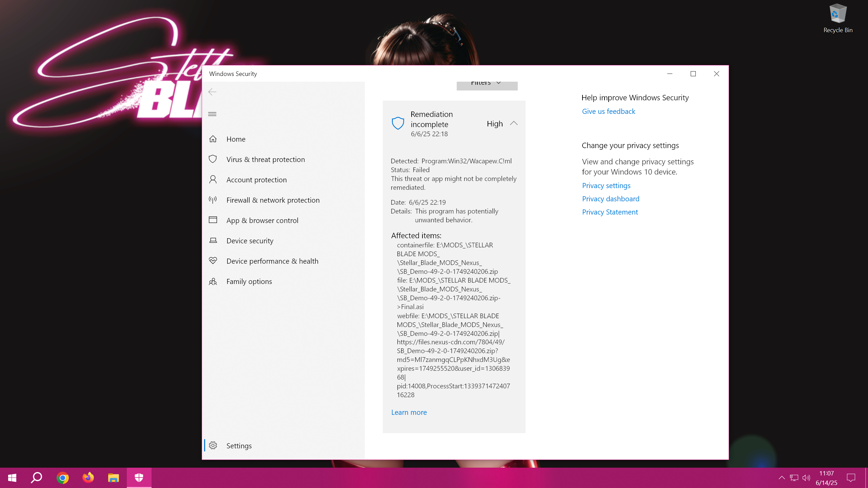
Task: Click the High severity label
Action: (495, 124)
